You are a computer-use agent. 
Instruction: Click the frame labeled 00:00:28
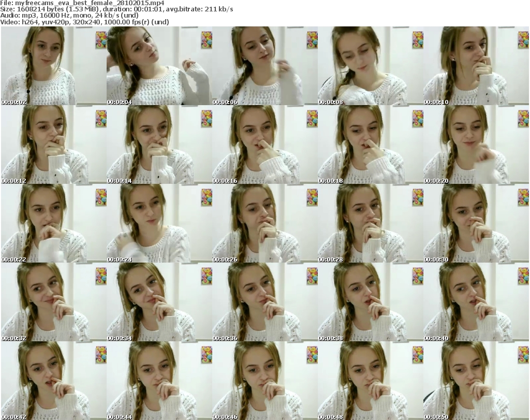370,223
